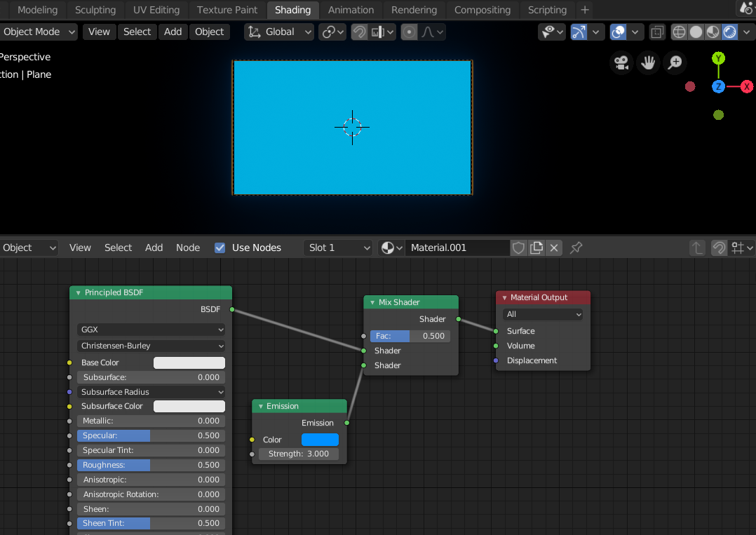Click the blue Emission Color swatch
Image resolution: width=756 pixels, height=535 pixels.
(320, 440)
